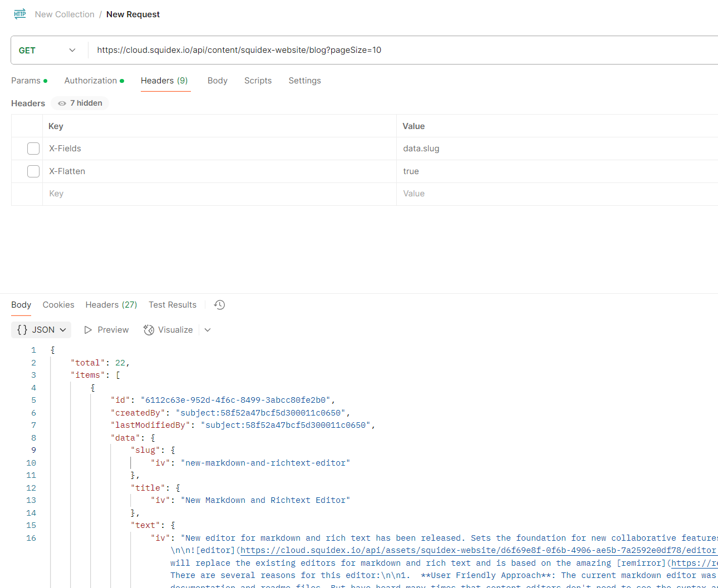Click the X-Flatten key cell
Image resolution: width=718 pixels, height=588 pixels.
click(x=219, y=171)
